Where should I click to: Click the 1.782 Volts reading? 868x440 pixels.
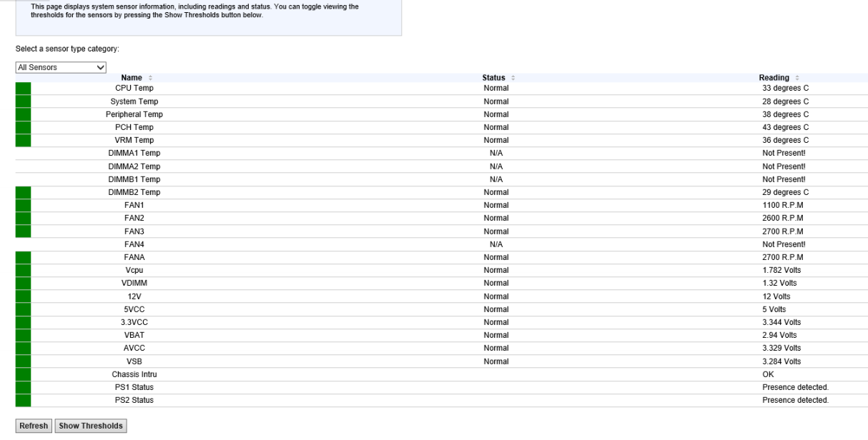(x=781, y=270)
